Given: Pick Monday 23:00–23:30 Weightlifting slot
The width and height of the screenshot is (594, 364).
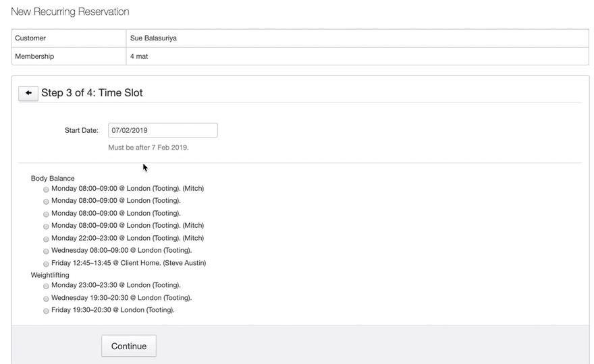Looking at the screenshot, I should pyautogui.click(x=46, y=286).
